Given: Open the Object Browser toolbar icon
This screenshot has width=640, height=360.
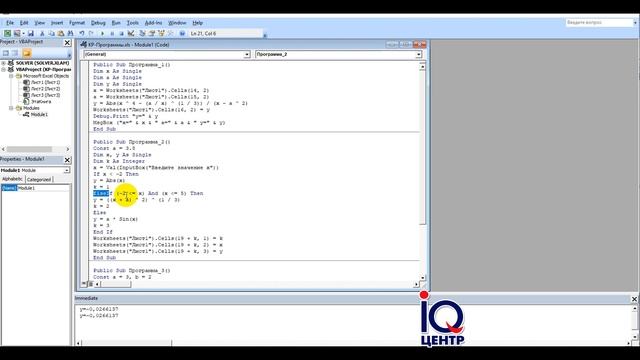Looking at the screenshot, I should pyautogui.click(x=161, y=33).
